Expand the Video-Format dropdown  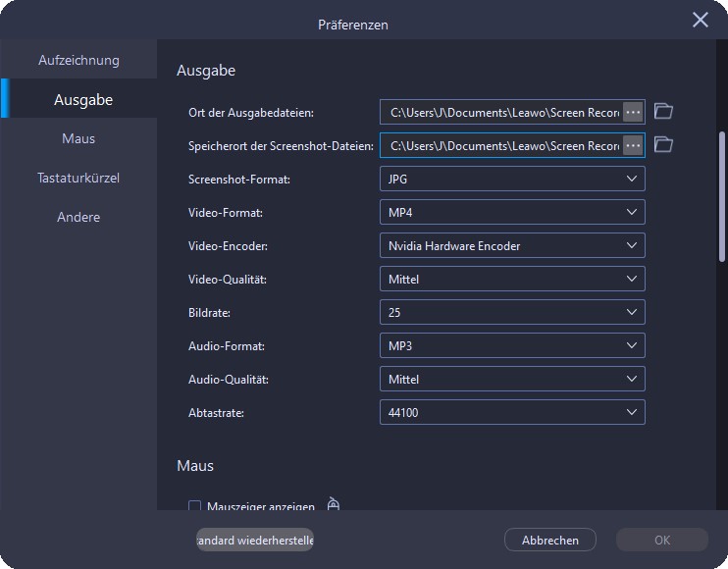coord(512,212)
